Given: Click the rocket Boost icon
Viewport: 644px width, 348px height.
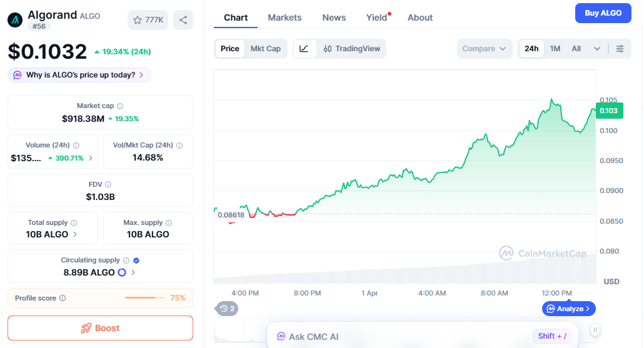Looking at the screenshot, I should [86, 328].
